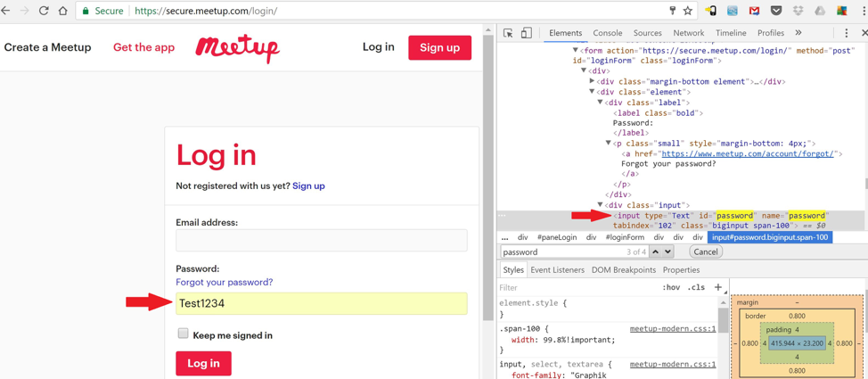Screen dimensions: 868x379
Task: Click the AVG extension icon
Action: (x=841, y=11)
